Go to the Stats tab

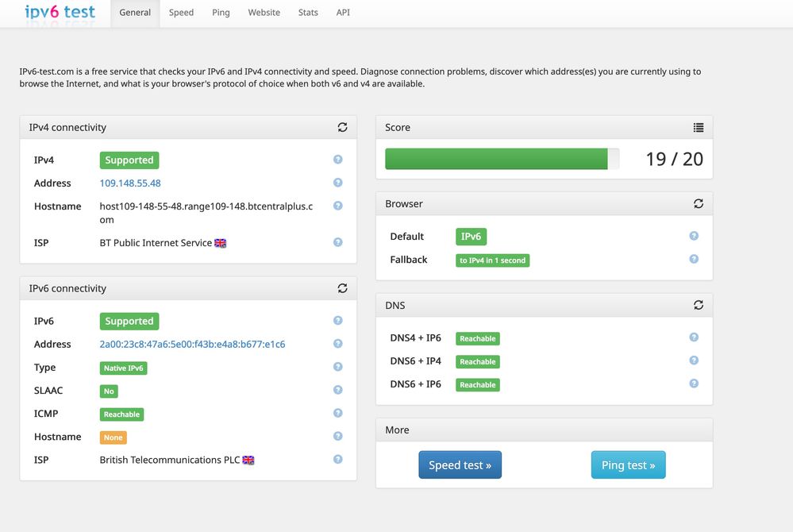tap(308, 13)
